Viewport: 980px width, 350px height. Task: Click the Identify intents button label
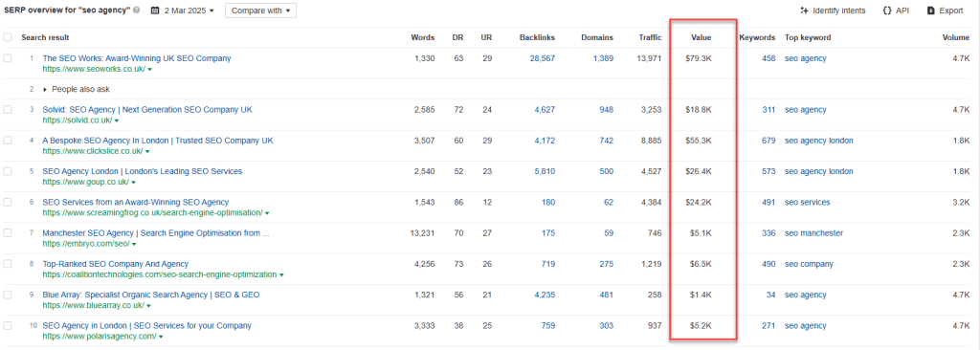[x=838, y=11]
